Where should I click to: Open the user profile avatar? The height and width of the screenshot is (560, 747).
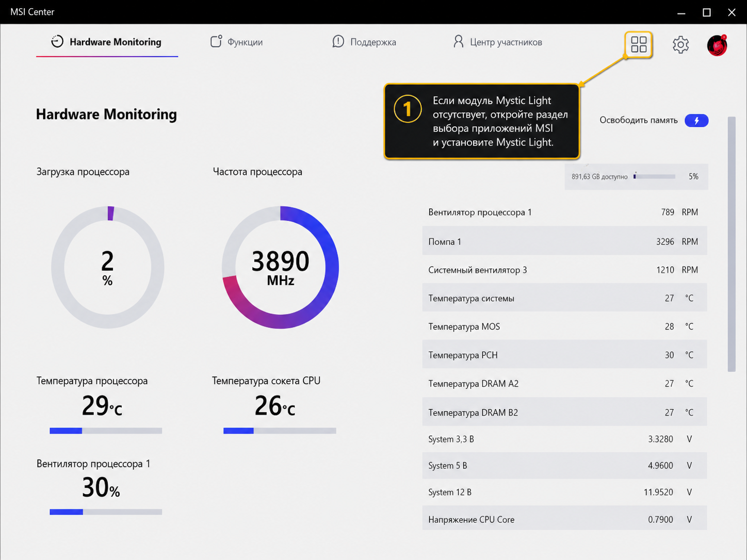717,45
